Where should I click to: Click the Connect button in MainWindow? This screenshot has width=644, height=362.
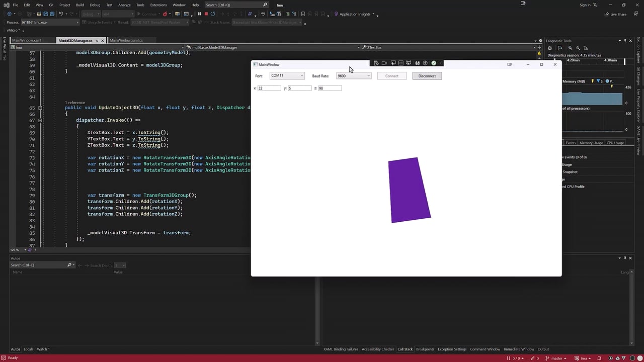(x=392, y=76)
